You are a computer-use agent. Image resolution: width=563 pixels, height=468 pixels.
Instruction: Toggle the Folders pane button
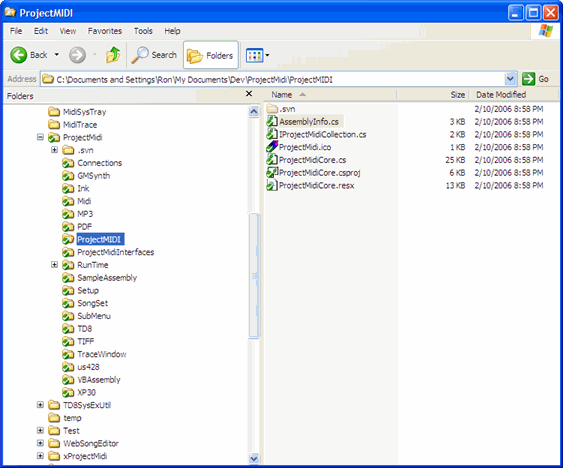[211, 55]
